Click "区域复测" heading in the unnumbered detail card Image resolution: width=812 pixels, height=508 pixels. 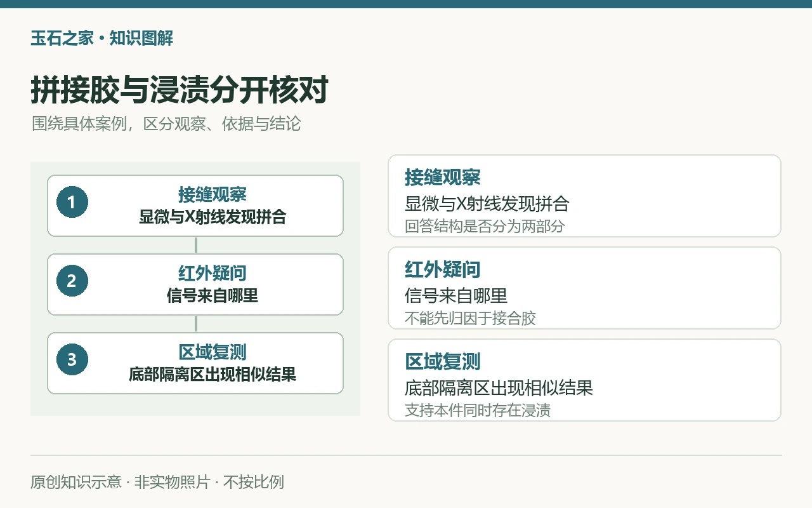(x=443, y=362)
